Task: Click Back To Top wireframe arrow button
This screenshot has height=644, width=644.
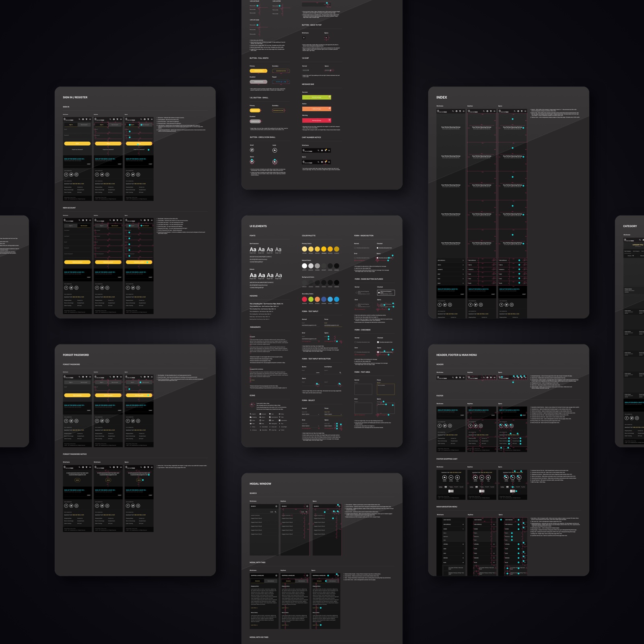Action: click(x=304, y=38)
